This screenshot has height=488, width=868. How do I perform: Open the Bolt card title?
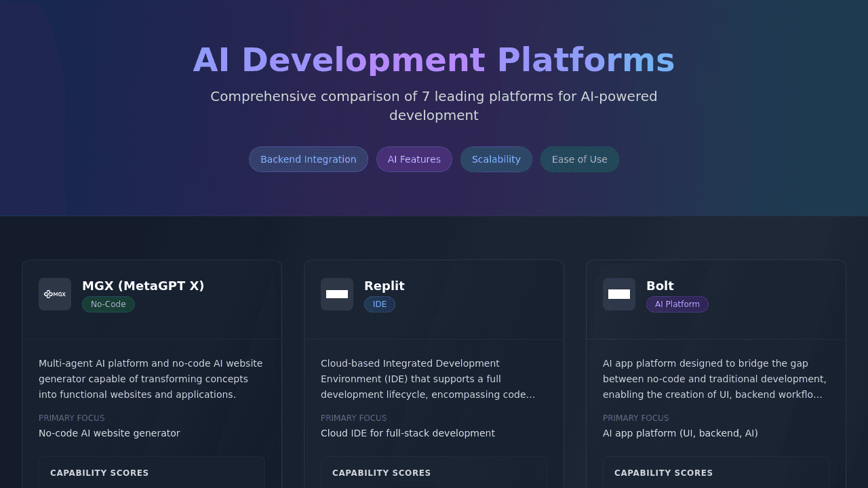660,285
